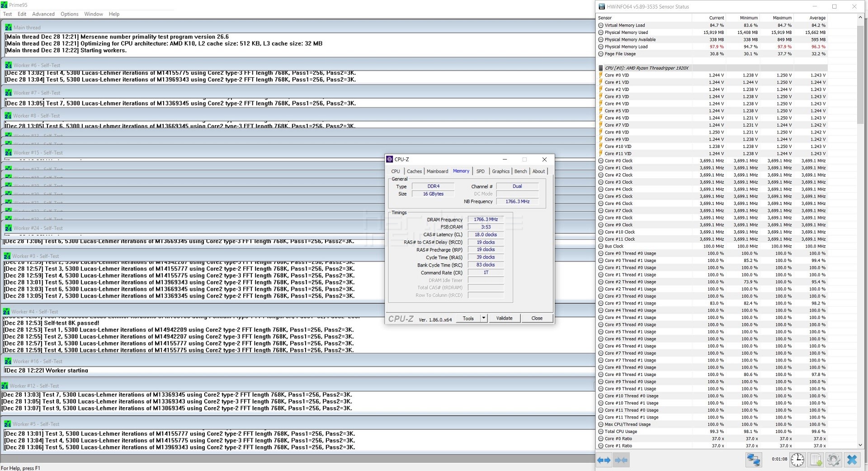Click the Bus Clock sensor icon

tap(601, 246)
